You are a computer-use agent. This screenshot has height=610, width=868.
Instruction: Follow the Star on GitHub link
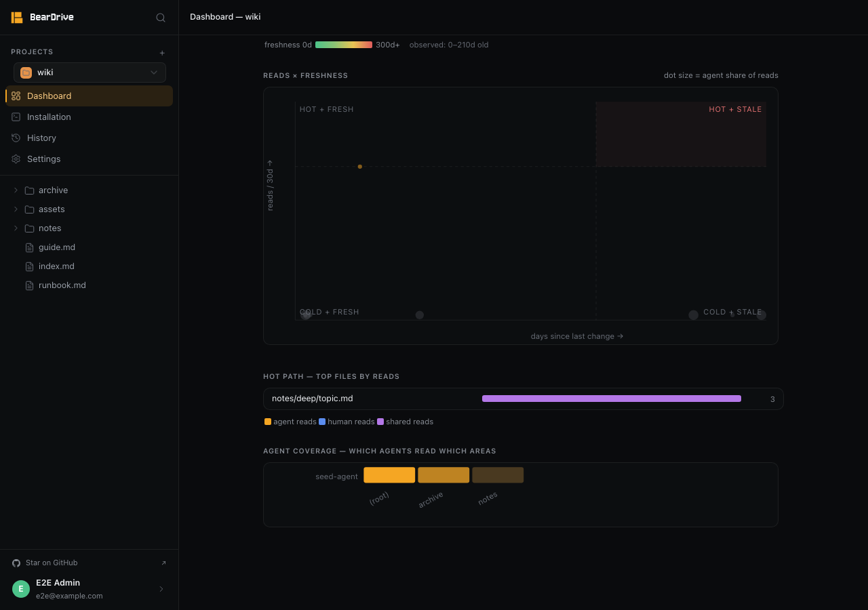pyautogui.click(x=52, y=563)
